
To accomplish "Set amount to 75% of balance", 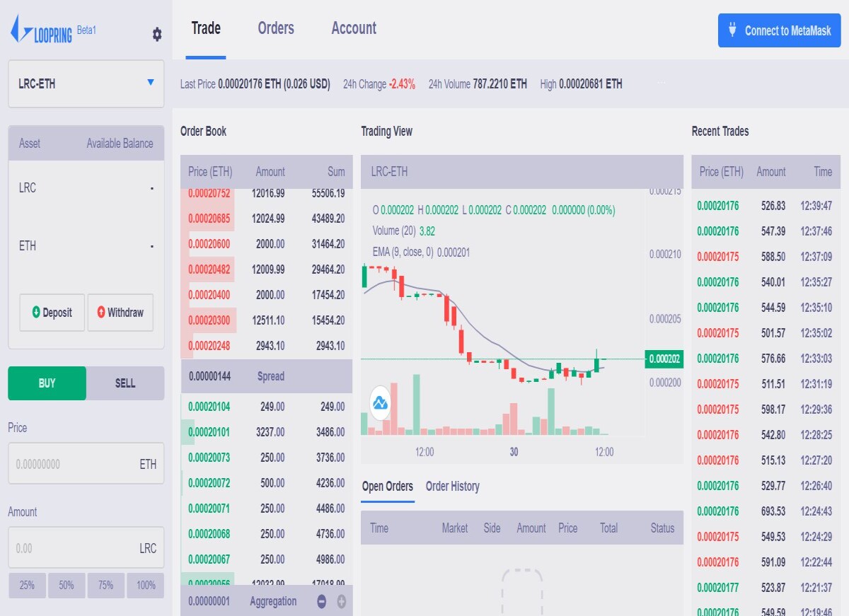I will tap(106, 586).
